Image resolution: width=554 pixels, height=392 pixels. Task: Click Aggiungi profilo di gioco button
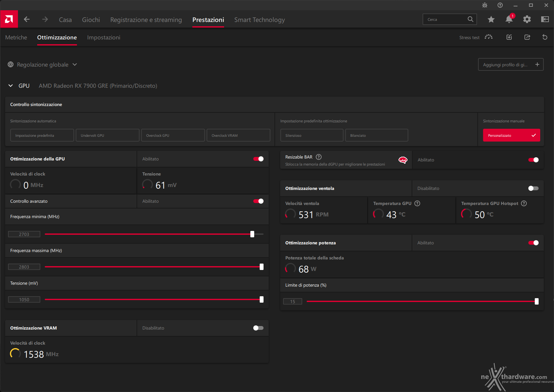pos(511,64)
